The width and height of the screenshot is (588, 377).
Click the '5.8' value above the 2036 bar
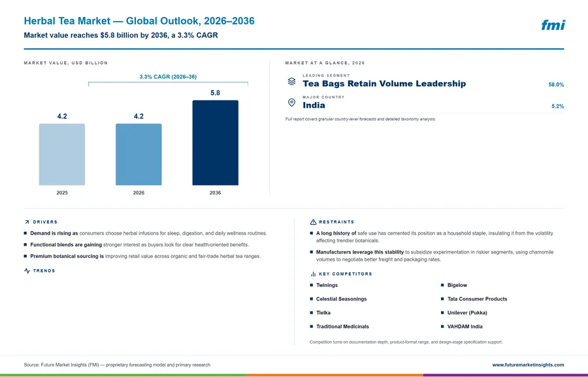tap(215, 93)
